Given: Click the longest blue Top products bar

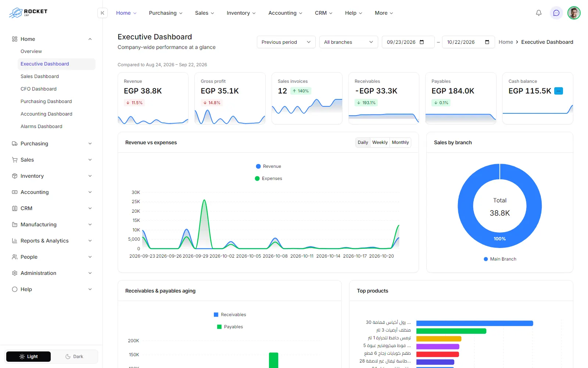Looking at the screenshot, I should [474, 323].
